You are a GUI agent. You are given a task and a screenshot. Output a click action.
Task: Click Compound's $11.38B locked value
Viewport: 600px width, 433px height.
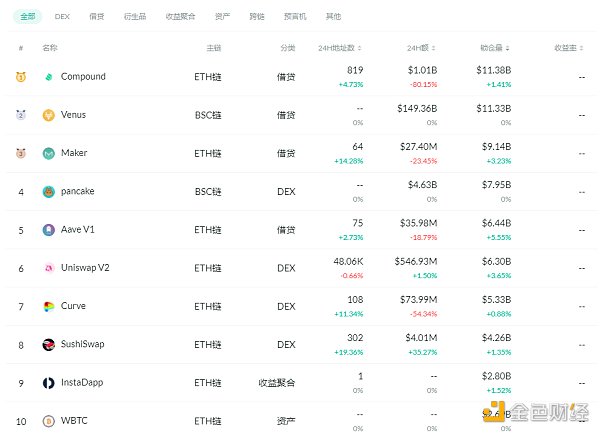tap(494, 70)
